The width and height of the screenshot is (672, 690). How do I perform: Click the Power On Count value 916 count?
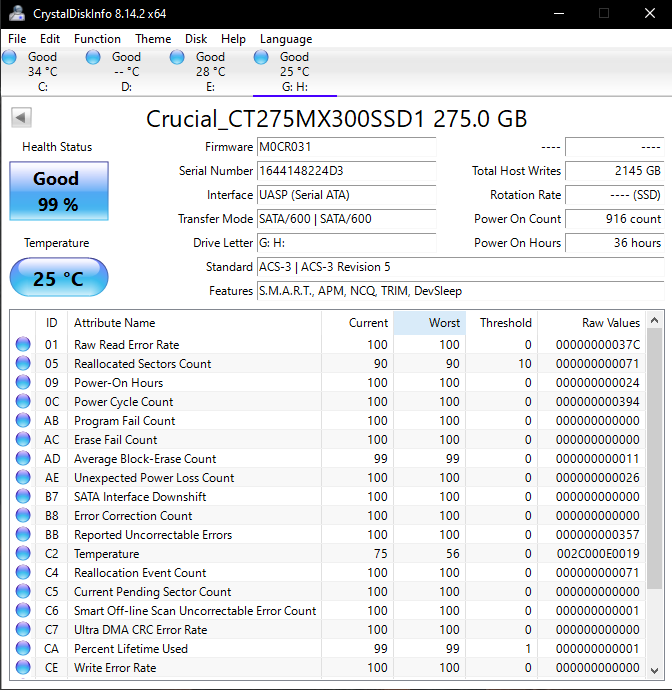(614, 219)
